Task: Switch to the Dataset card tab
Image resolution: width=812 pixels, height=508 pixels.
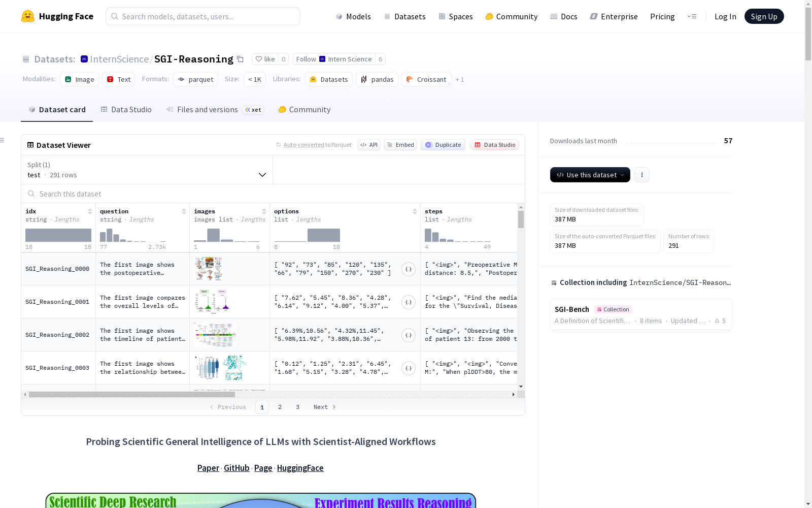Action: pos(57,109)
